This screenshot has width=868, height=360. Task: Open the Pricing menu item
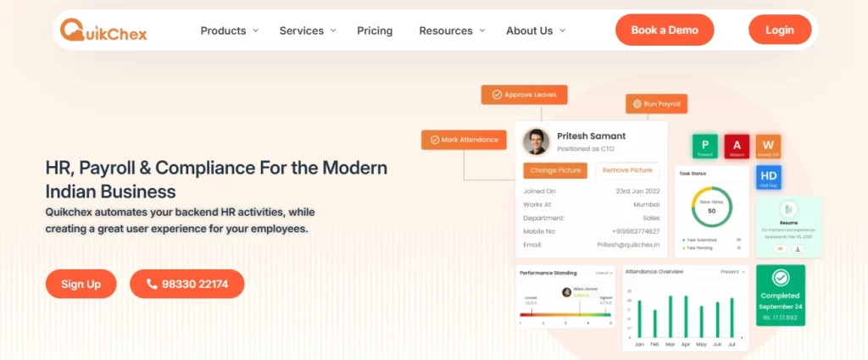click(x=375, y=30)
